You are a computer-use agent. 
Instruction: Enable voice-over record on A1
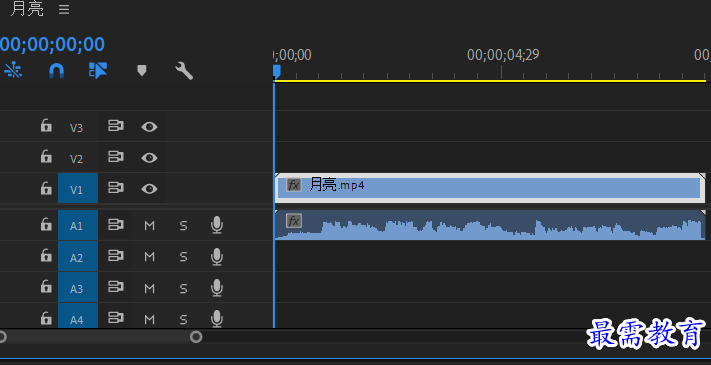[x=217, y=225]
